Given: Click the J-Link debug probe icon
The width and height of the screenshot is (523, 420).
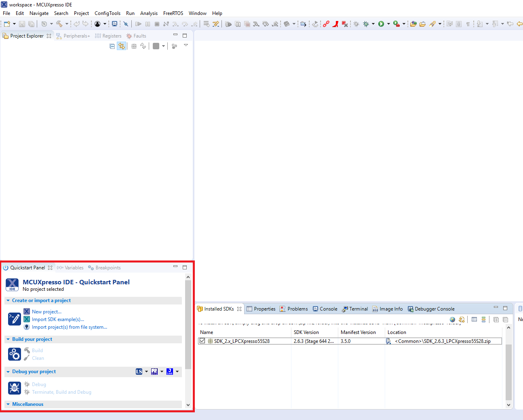Looking at the screenshot, I should (170, 372).
